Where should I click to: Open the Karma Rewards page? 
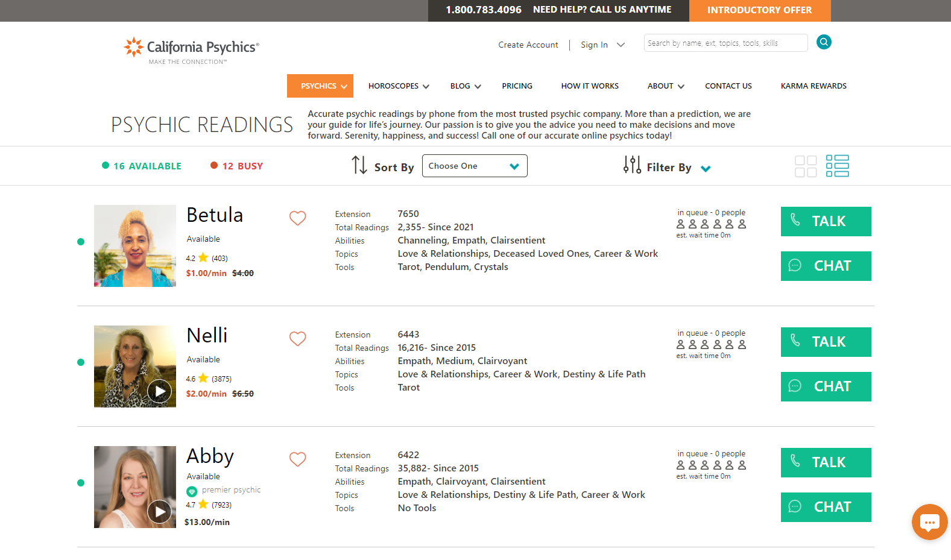tap(814, 86)
